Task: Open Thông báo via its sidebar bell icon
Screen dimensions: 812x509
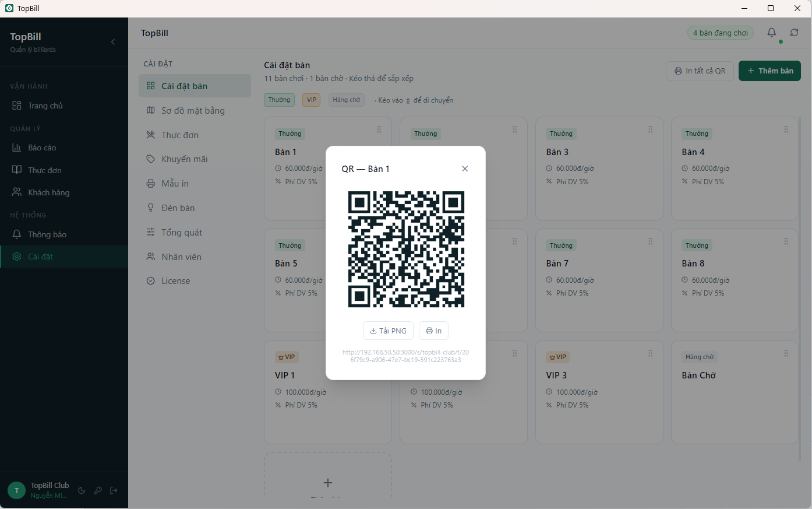Action: pos(16,234)
